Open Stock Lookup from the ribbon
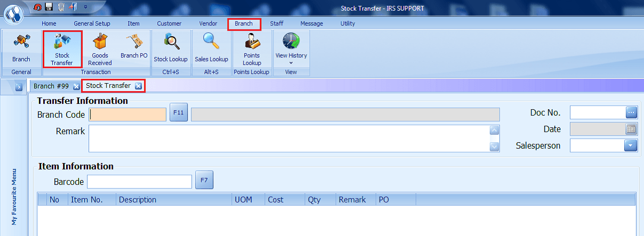This screenshot has width=644, height=236. pos(171,49)
